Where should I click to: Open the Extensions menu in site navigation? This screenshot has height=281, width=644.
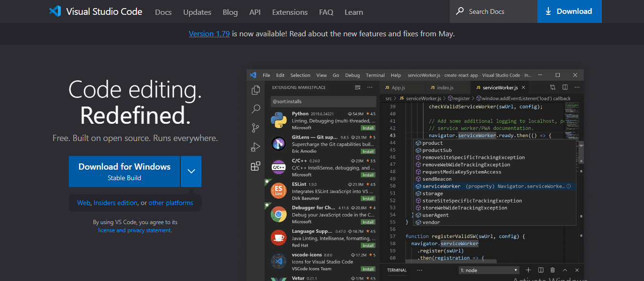tap(289, 12)
